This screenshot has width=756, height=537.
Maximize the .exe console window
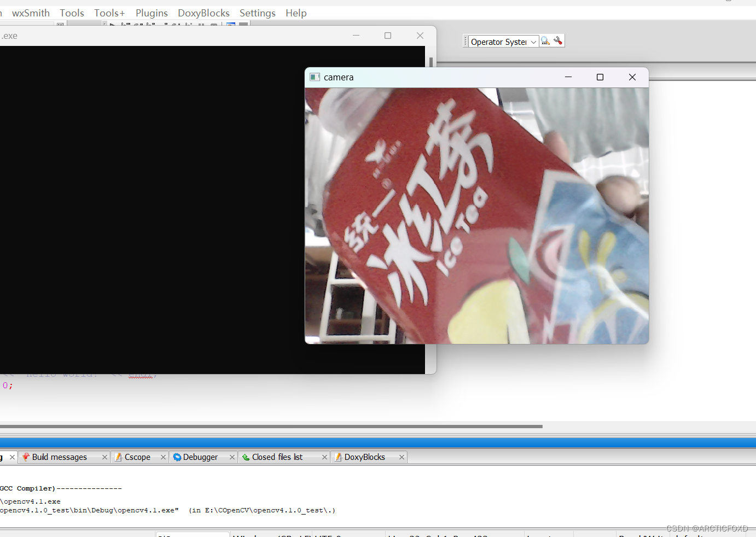[x=388, y=36]
